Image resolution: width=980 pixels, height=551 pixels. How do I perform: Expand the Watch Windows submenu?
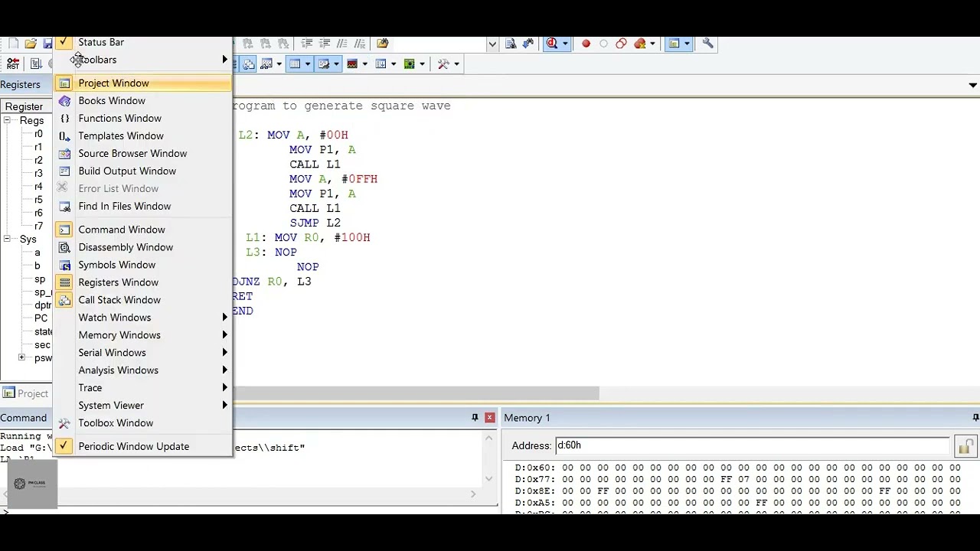(x=142, y=318)
